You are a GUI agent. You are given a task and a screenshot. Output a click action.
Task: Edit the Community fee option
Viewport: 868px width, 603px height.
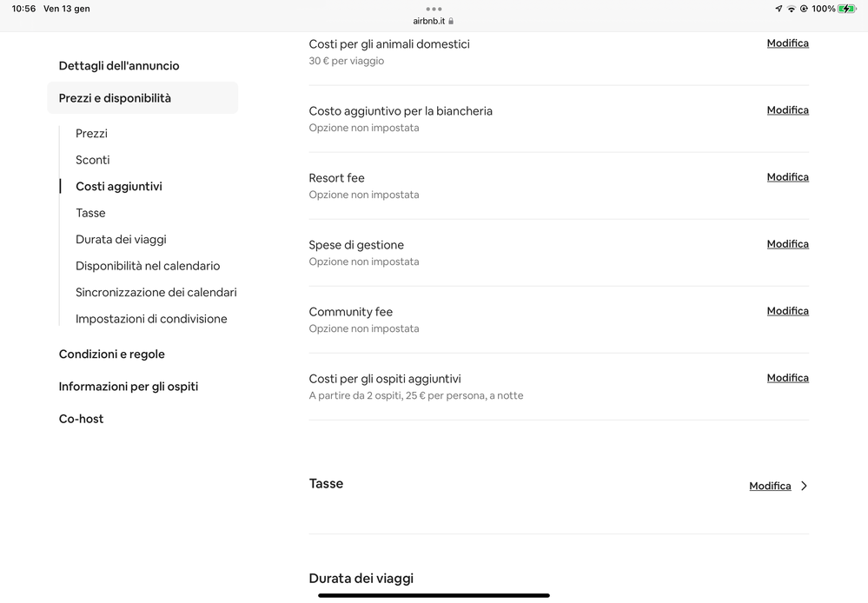click(x=787, y=311)
